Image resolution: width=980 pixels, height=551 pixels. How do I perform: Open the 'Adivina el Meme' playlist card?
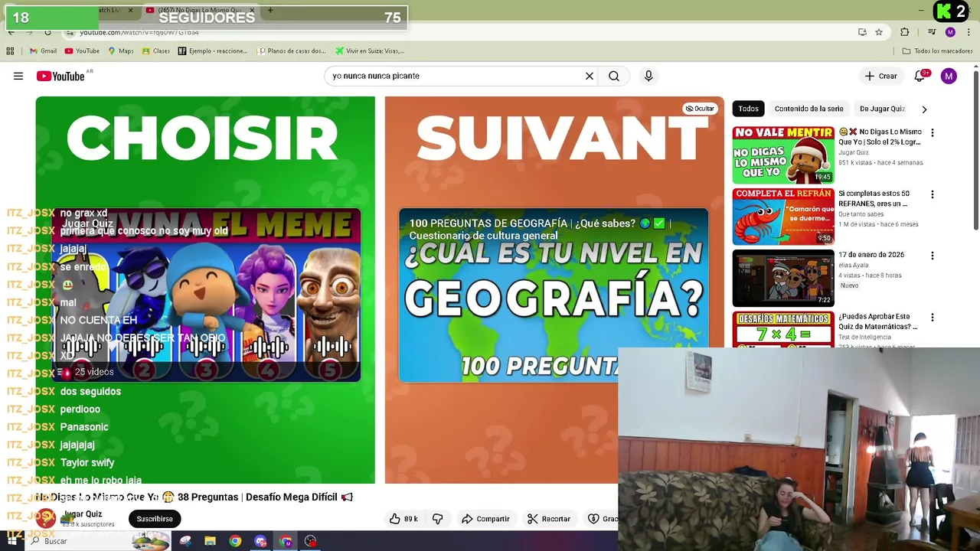pyautogui.click(x=207, y=295)
